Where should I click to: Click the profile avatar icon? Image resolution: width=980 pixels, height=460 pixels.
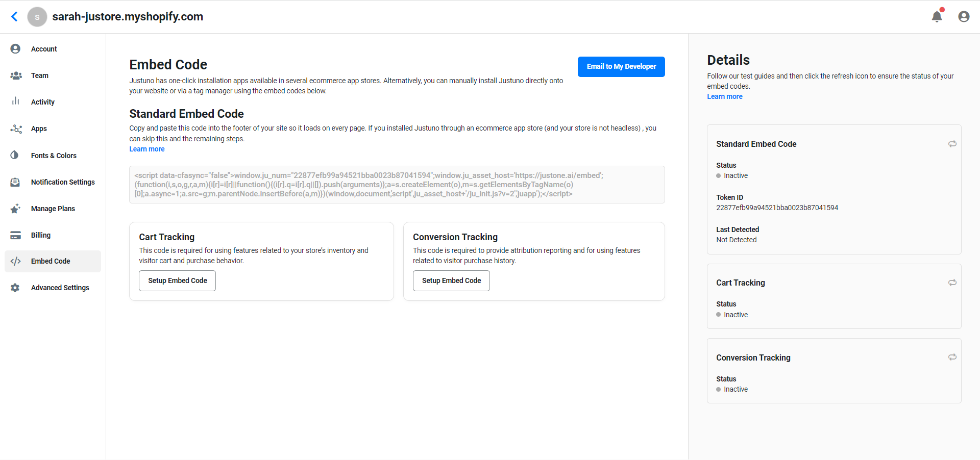tap(964, 16)
